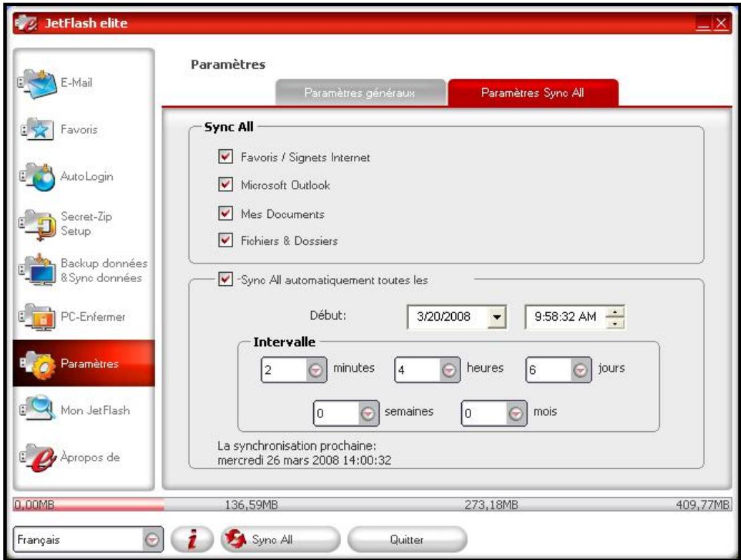This screenshot has width=741, height=560.
Task: Switch to Paramètres généraux tab
Action: [360, 93]
